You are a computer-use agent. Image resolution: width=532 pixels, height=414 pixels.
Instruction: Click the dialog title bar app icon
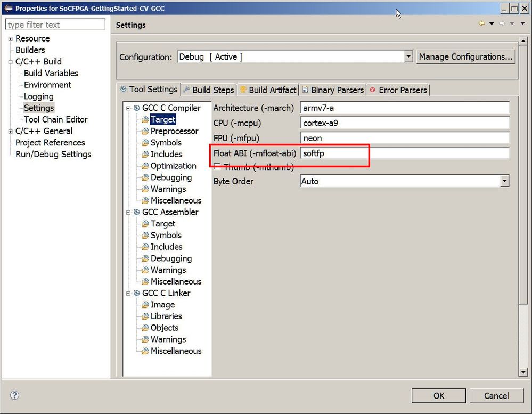9,8
